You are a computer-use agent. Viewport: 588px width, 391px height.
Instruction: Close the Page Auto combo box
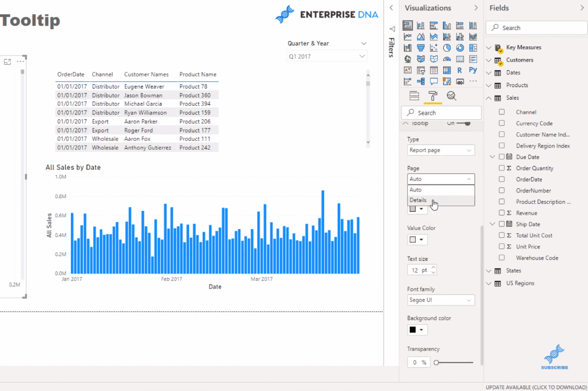click(441, 179)
